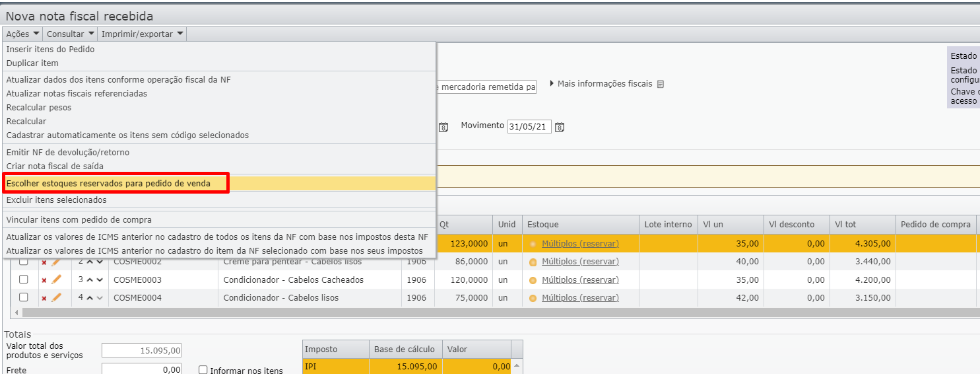The height and width of the screenshot is (374, 980).
Task: Select checkbox for COSME0003 row
Action: coord(24,280)
